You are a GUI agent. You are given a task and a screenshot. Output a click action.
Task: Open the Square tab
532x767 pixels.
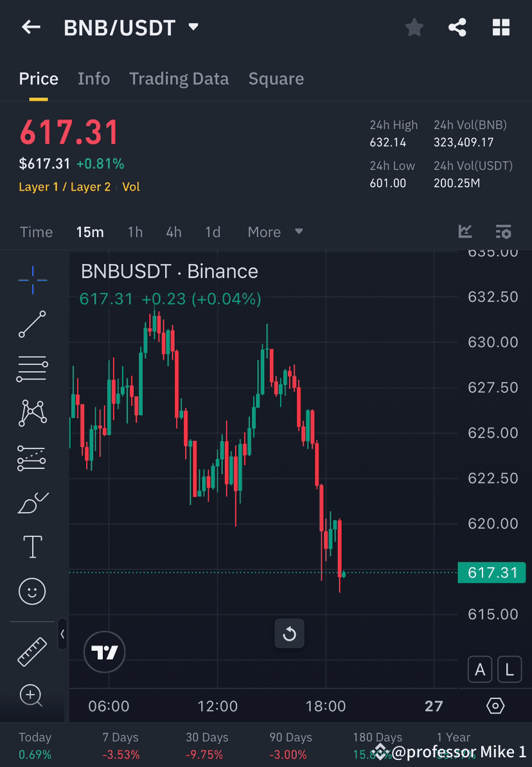pos(276,78)
